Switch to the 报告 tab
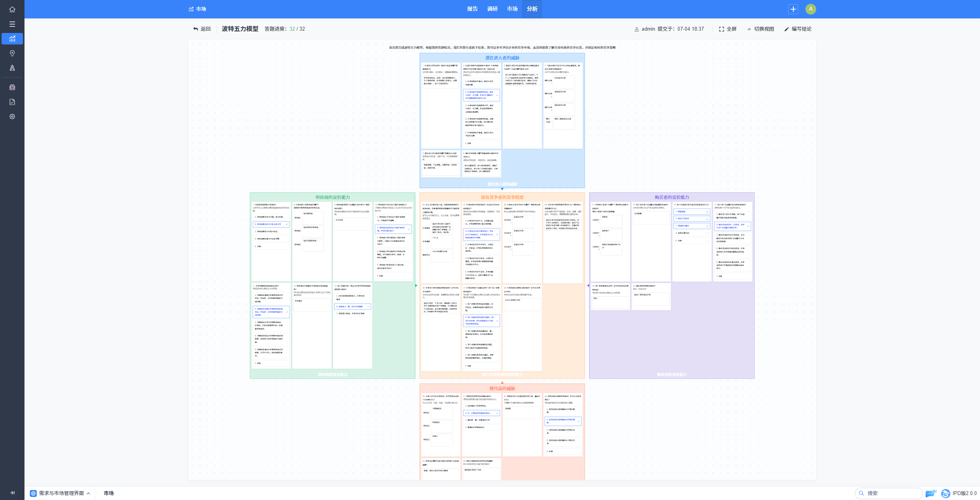980x500 pixels. 472,9
